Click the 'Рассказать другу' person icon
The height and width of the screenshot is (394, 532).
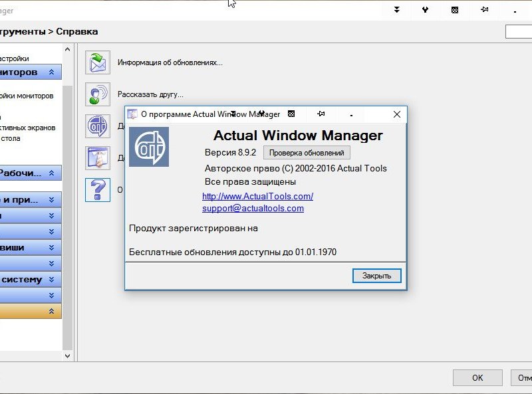click(x=98, y=94)
